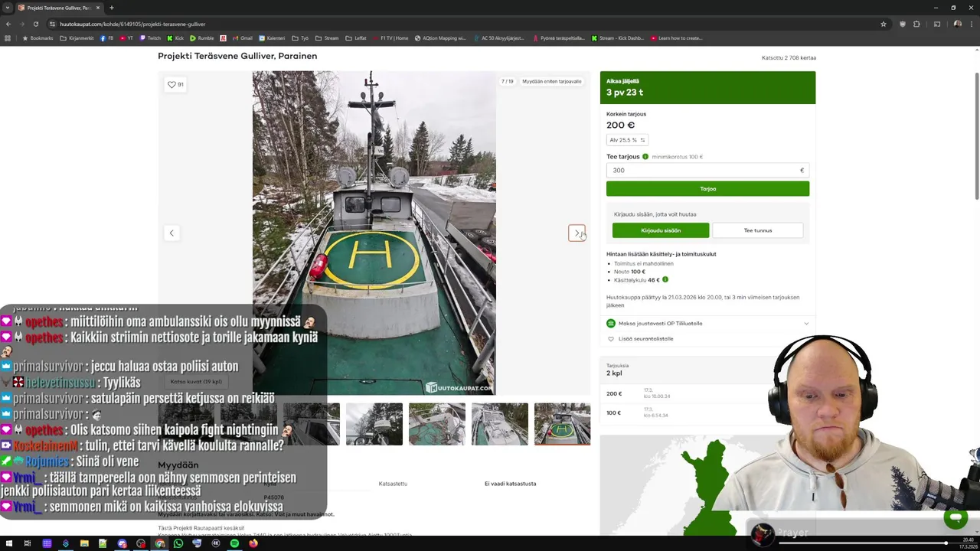Click the Tee tunnus button

coord(758,230)
